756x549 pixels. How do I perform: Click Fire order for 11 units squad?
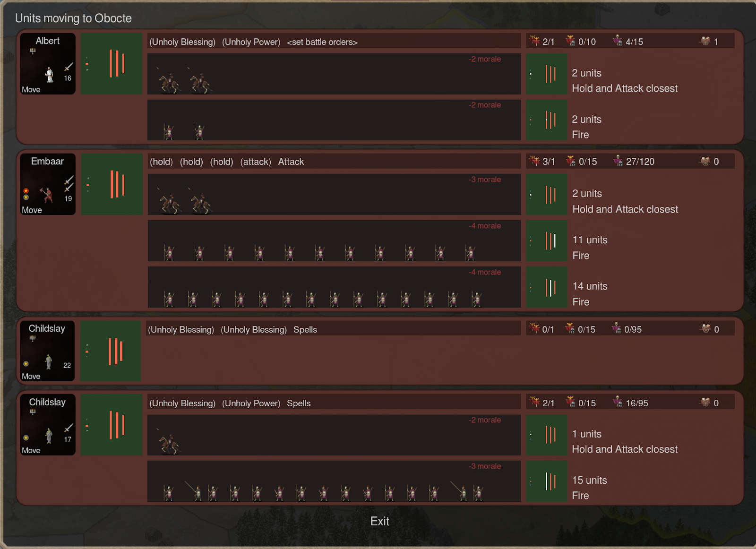(x=581, y=256)
